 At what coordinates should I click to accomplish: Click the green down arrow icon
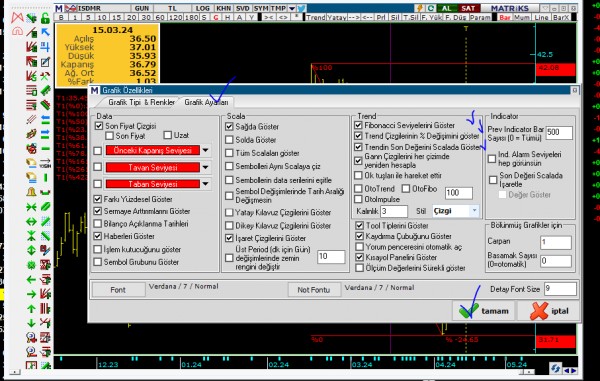(31, 323)
